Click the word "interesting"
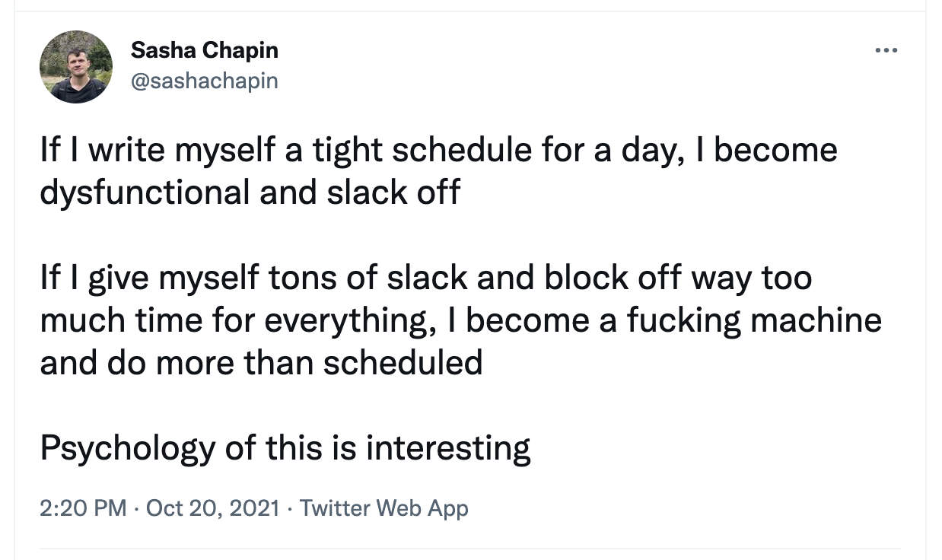Viewport: 942px width, 560px height. coord(448,447)
